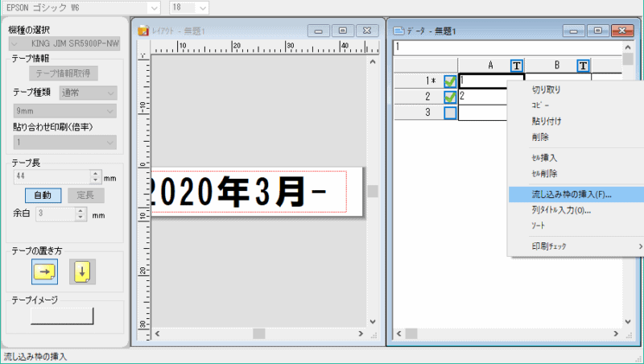Select vertical tape orientation icon
The image size is (644, 364).
click(x=82, y=272)
